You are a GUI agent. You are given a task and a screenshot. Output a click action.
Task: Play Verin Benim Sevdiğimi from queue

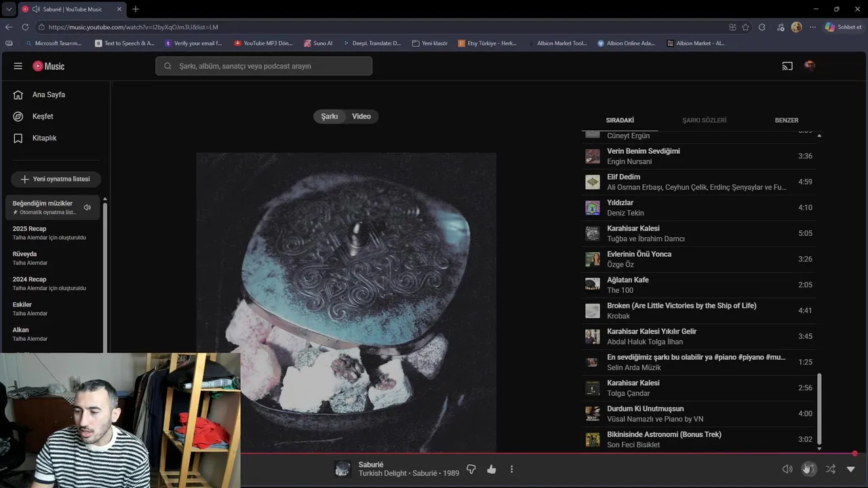698,156
